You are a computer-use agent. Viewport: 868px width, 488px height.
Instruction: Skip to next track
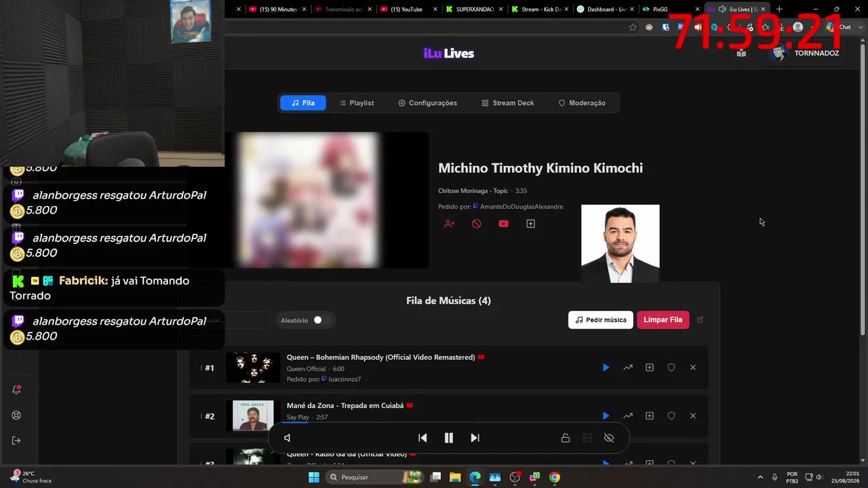[x=475, y=438]
